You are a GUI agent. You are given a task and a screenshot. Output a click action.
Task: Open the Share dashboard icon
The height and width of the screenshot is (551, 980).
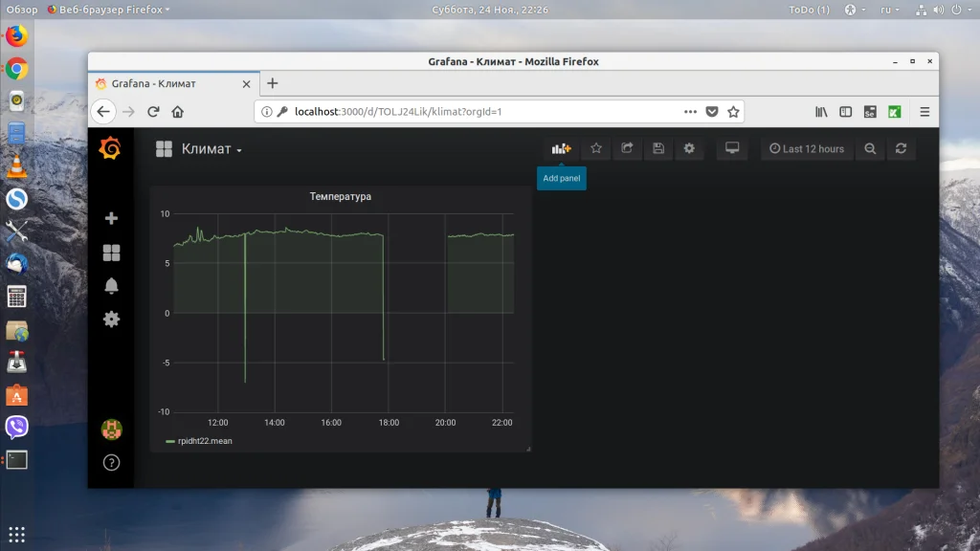point(627,148)
